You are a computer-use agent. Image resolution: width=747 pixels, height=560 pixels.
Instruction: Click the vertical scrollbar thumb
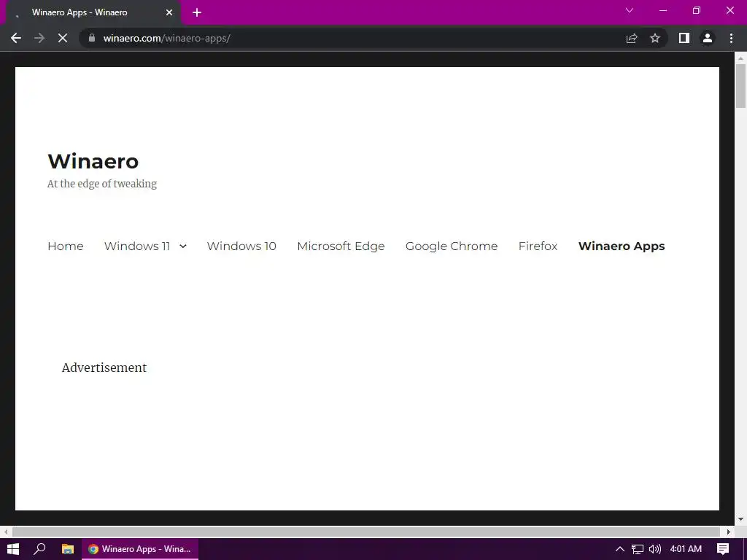pos(740,86)
